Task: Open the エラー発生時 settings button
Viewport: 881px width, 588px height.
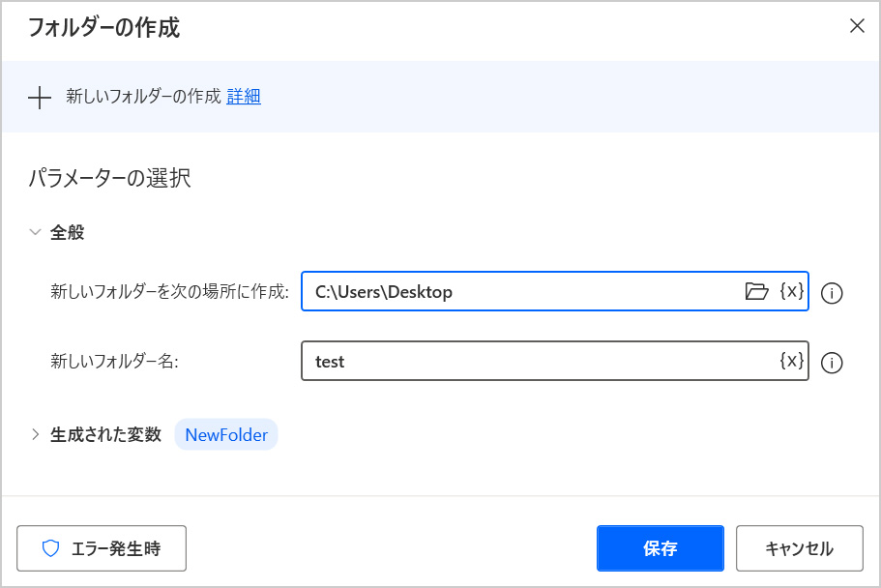Action: tap(102, 549)
